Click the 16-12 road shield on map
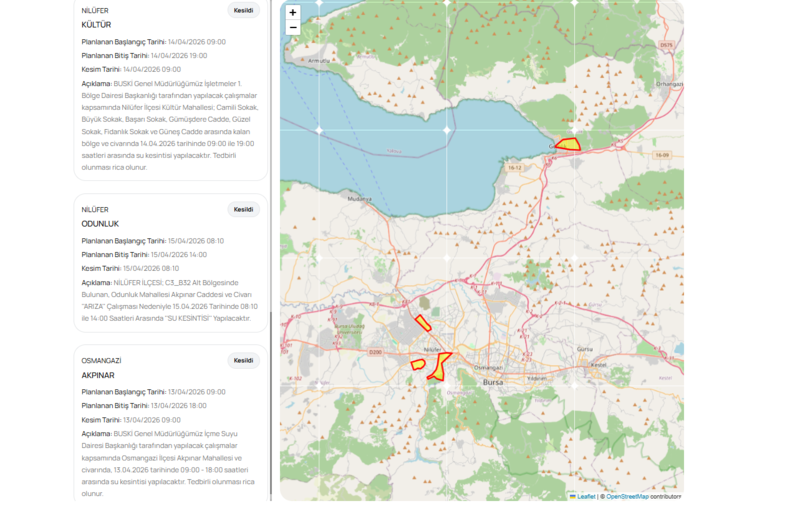This screenshot has height=511, width=800. pos(515,168)
